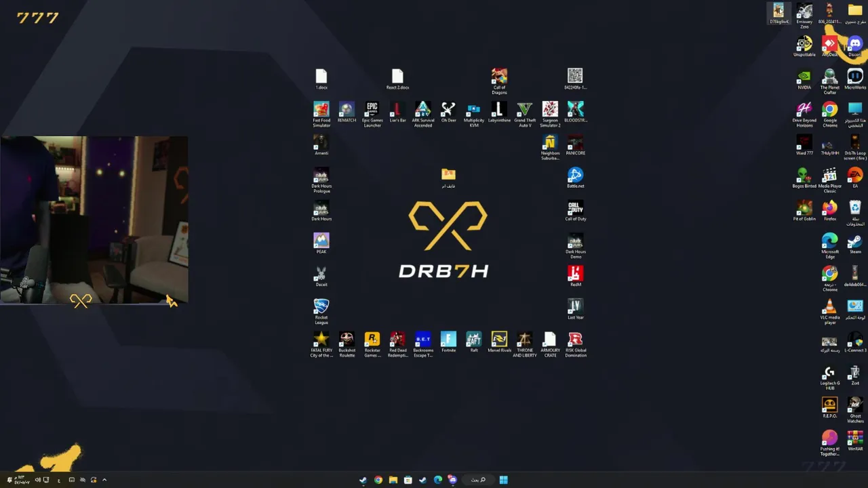Open the Dark Hours Prologue icon
The image size is (868, 488).
click(x=321, y=180)
